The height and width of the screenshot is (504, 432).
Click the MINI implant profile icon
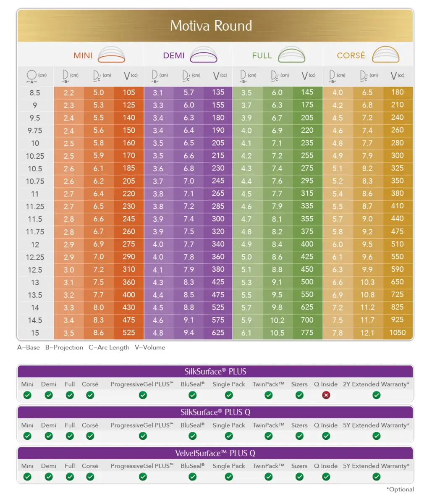coord(111,55)
